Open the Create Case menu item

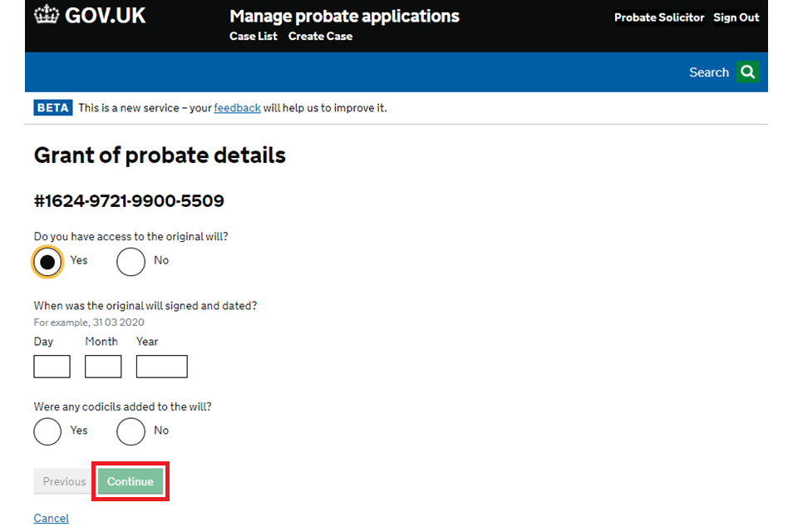point(320,37)
